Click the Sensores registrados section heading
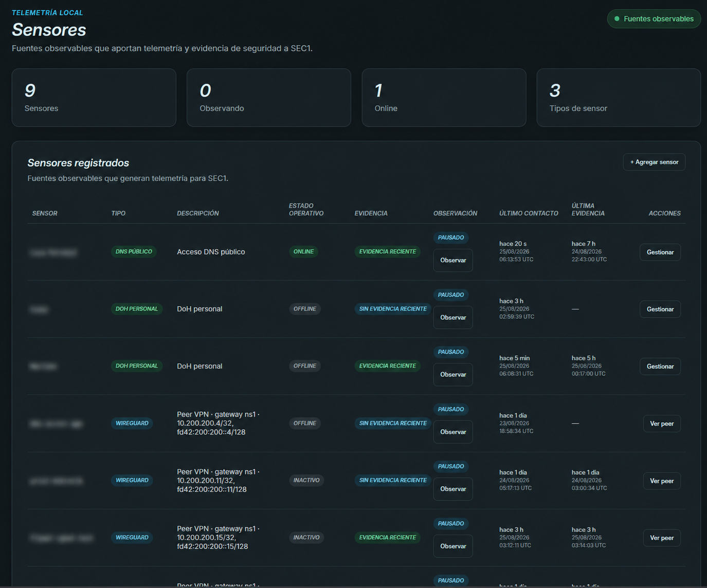The width and height of the screenshot is (707, 588). [78, 163]
